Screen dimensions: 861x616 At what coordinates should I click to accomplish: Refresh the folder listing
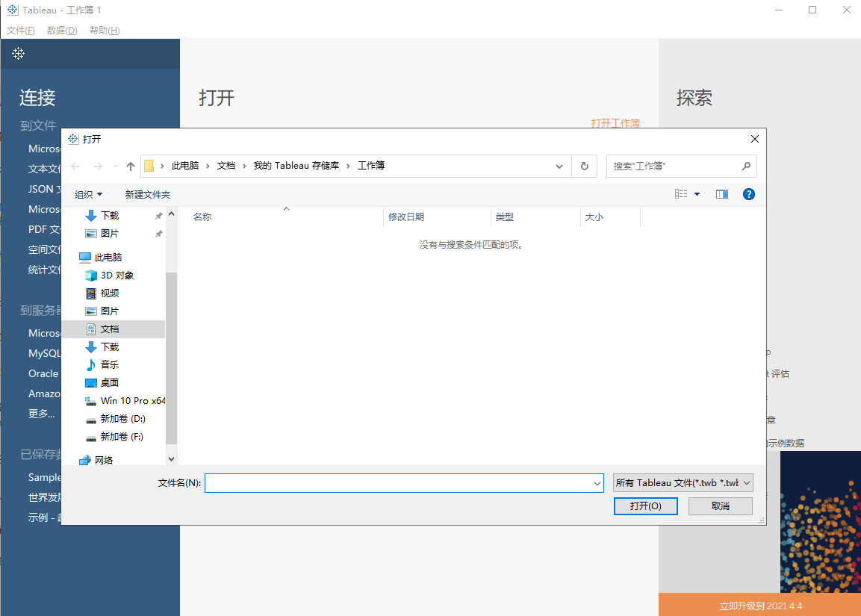tap(584, 167)
